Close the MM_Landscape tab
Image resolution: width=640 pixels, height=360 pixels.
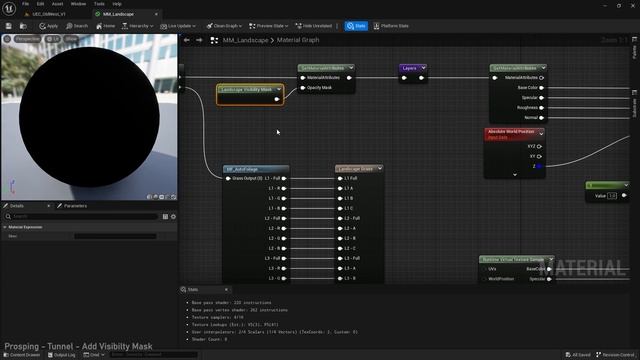156,14
